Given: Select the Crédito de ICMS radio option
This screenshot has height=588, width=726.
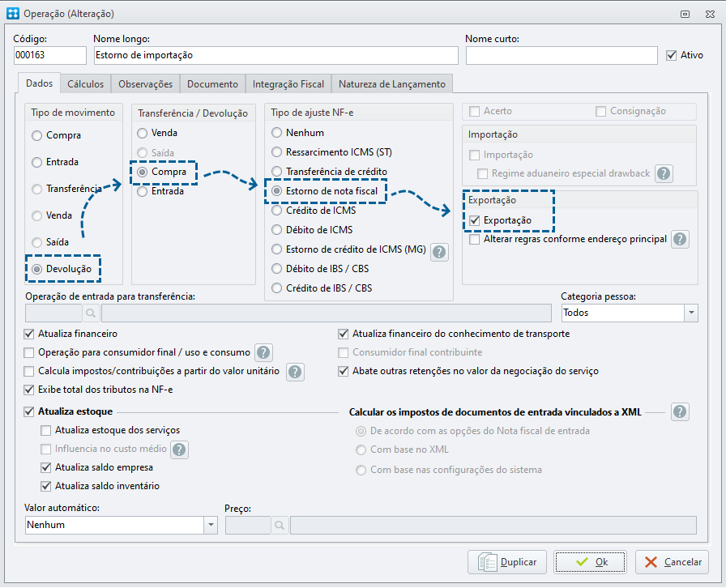Looking at the screenshot, I should (276, 211).
